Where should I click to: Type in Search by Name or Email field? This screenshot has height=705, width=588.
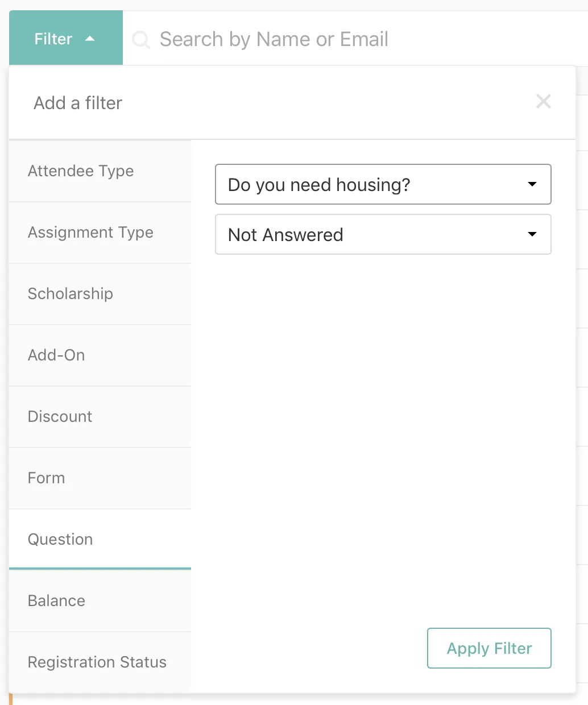point(341,39)
